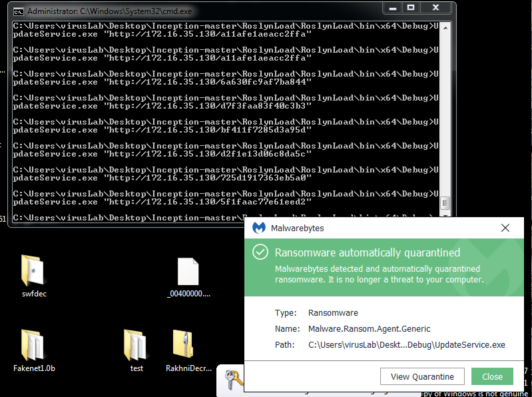Image resolution: width=532 pixels, height=397 pixels.
Task: Click the Malware.Ransom.Agent.Generic name text
Action: [369, 329]
